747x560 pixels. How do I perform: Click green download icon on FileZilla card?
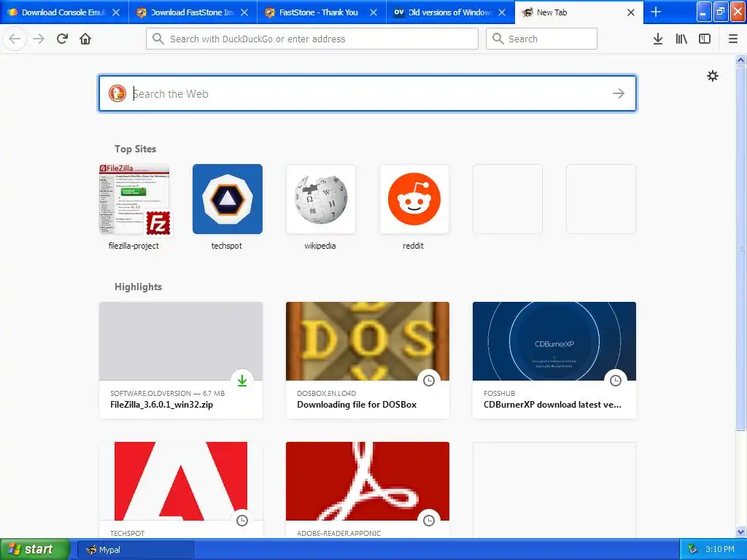pos(242,381)
